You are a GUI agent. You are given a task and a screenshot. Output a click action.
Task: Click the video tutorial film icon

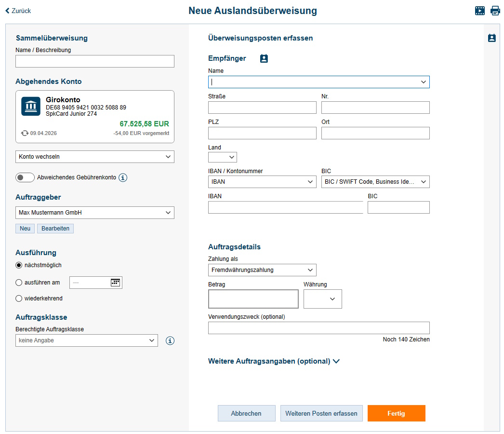pos(479,11)
